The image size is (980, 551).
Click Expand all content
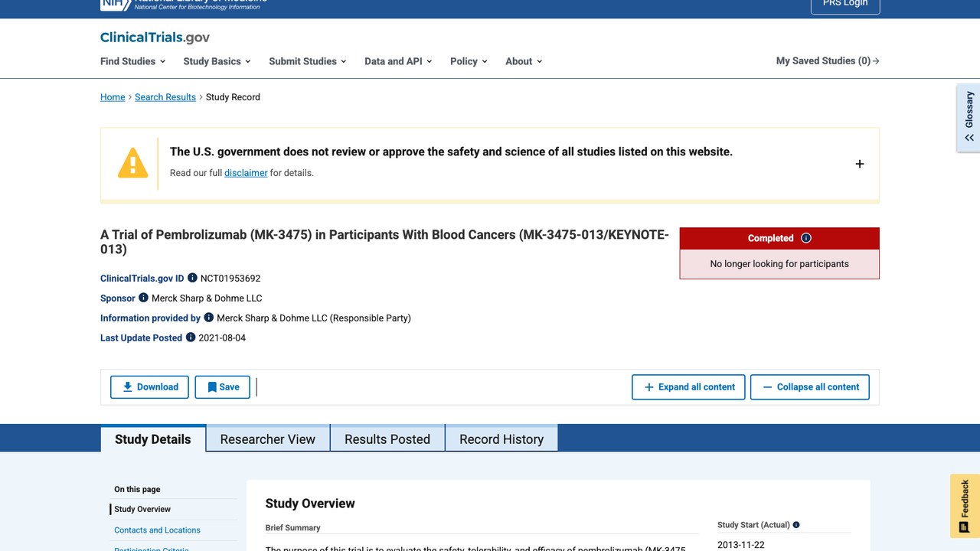click(x=689, y=387)
